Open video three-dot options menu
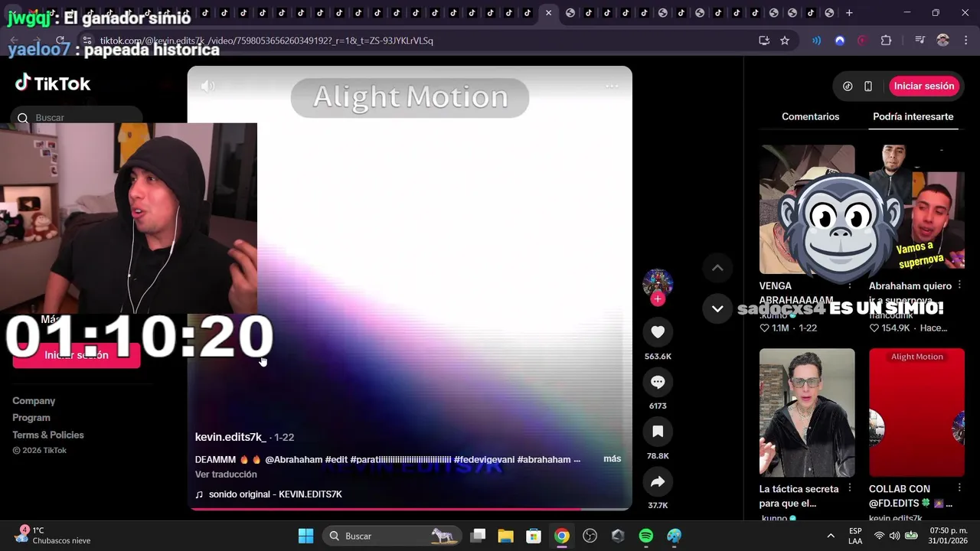This screenshot has width=980, height=551. 612,86
